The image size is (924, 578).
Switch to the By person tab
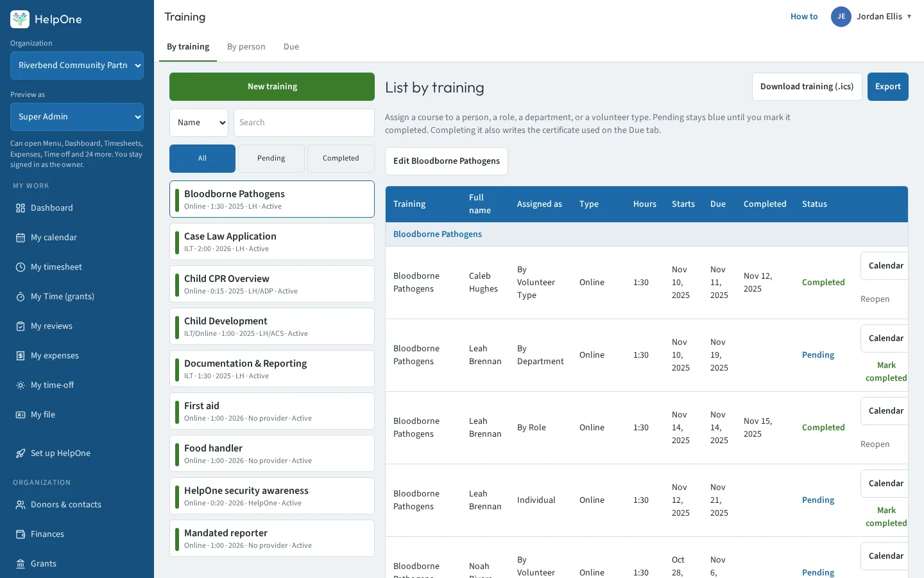point(246,47)
